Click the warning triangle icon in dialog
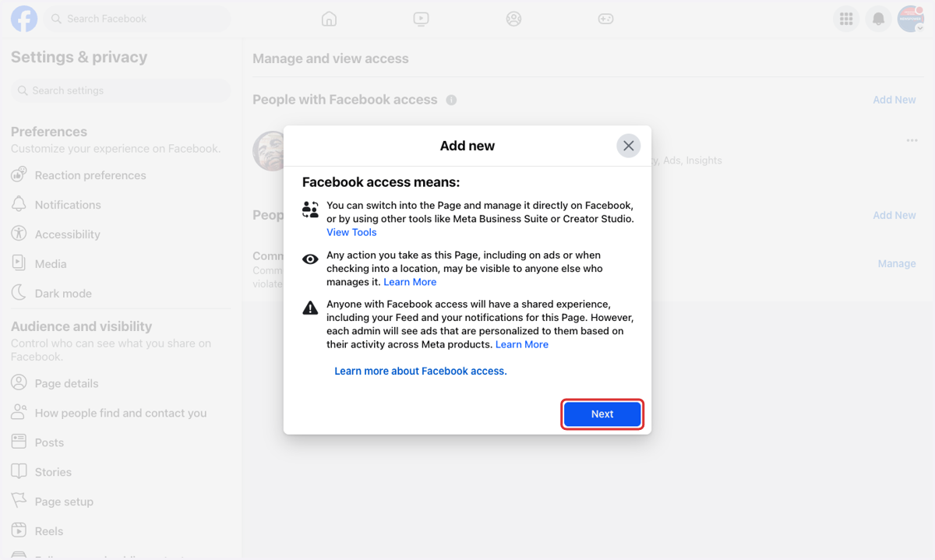Screen dimensions: 935x560 tap(310, 308)
